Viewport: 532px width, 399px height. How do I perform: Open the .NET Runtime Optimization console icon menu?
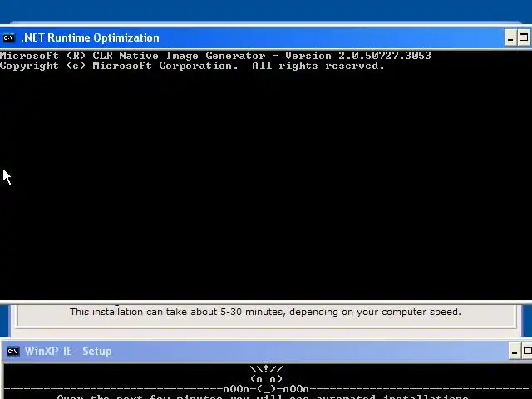tap(9, 37)
